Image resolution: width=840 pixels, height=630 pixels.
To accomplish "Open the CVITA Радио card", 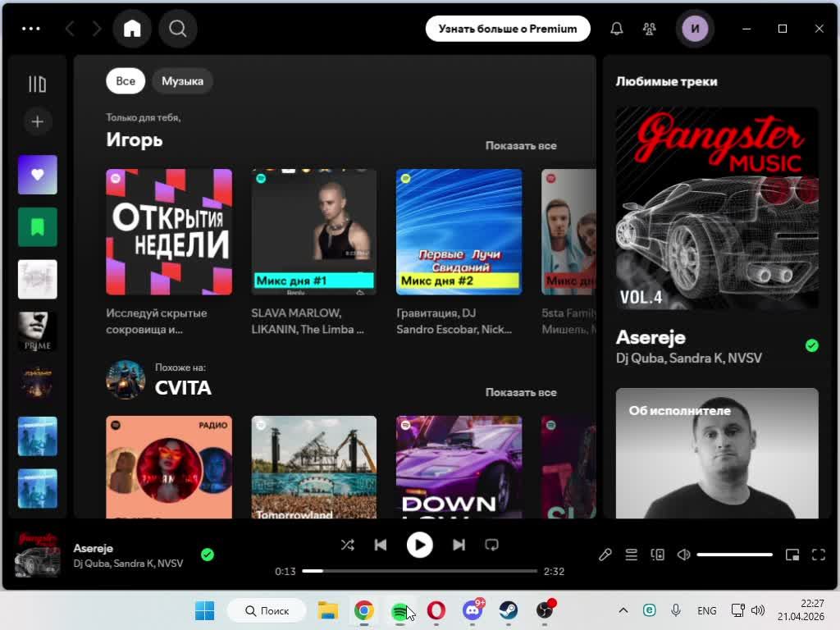I will point(169,467).
